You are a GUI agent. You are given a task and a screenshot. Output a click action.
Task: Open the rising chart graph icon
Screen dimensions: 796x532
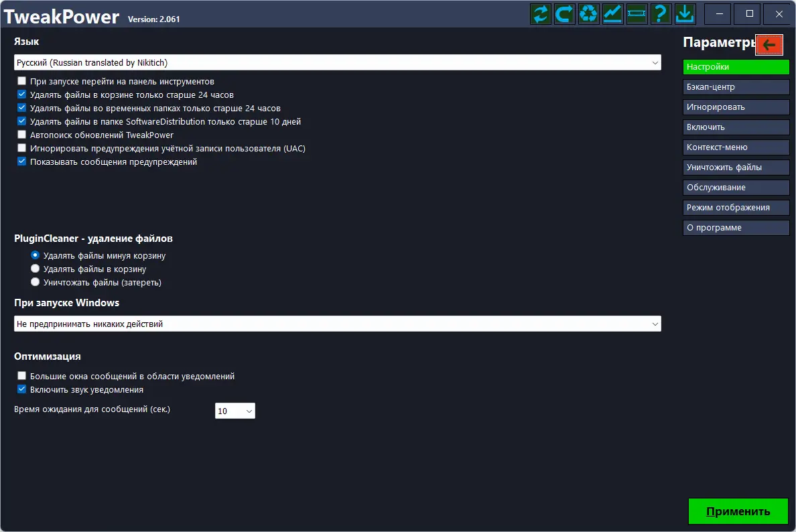pos(612,13)
